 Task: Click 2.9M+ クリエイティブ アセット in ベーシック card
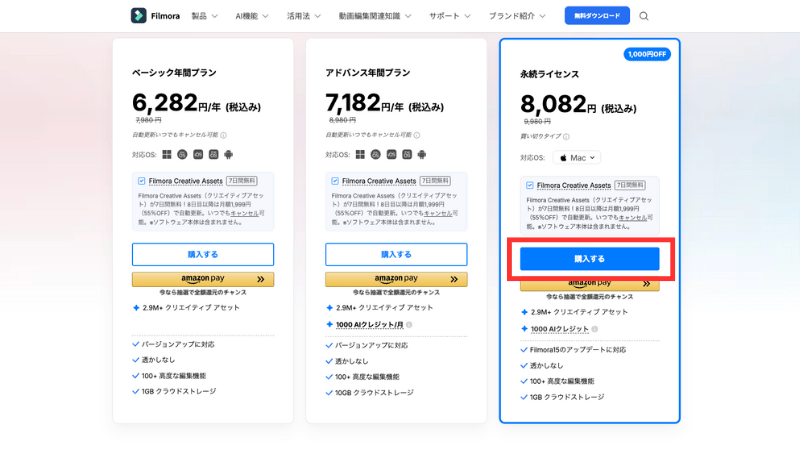click(186, 308)
